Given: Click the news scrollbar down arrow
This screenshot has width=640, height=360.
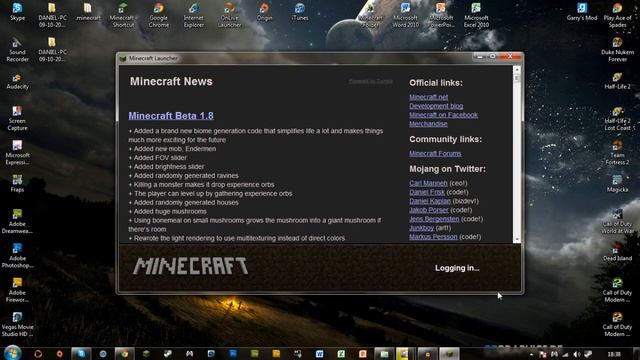Looking at the screenshot, I should [x=517, y=240].
